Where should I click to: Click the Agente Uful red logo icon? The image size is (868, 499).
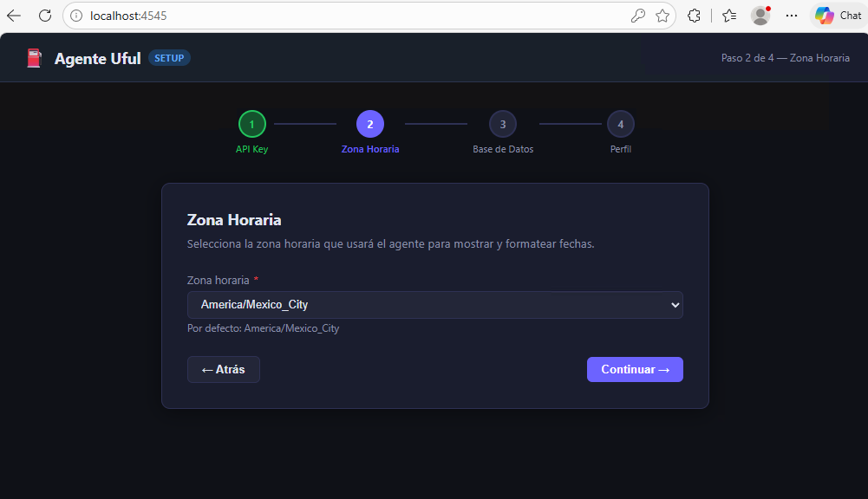point(33,57)
